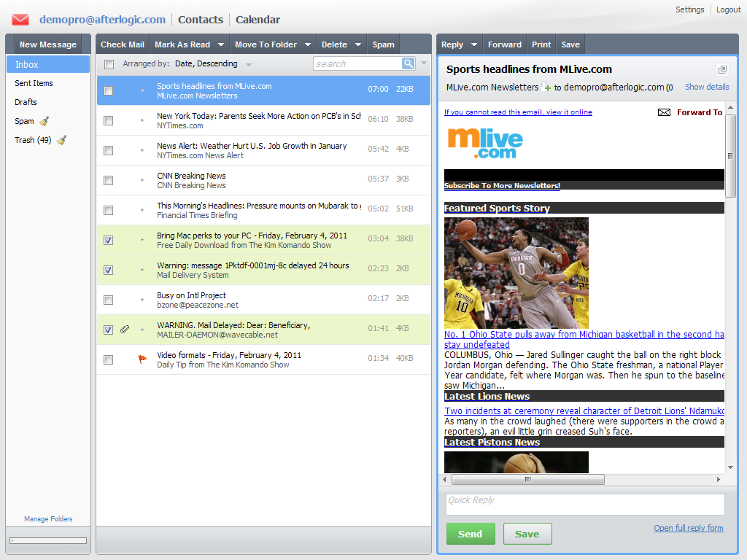Open the Move To Folder dropdown
Viewport: 747px width, 560px height.
tap(309, 44)
